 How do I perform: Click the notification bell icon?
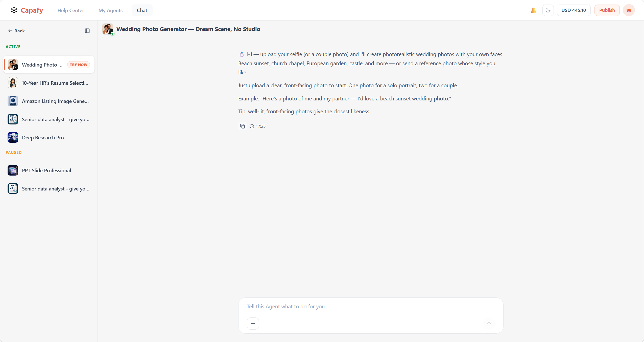pos(533,10)
